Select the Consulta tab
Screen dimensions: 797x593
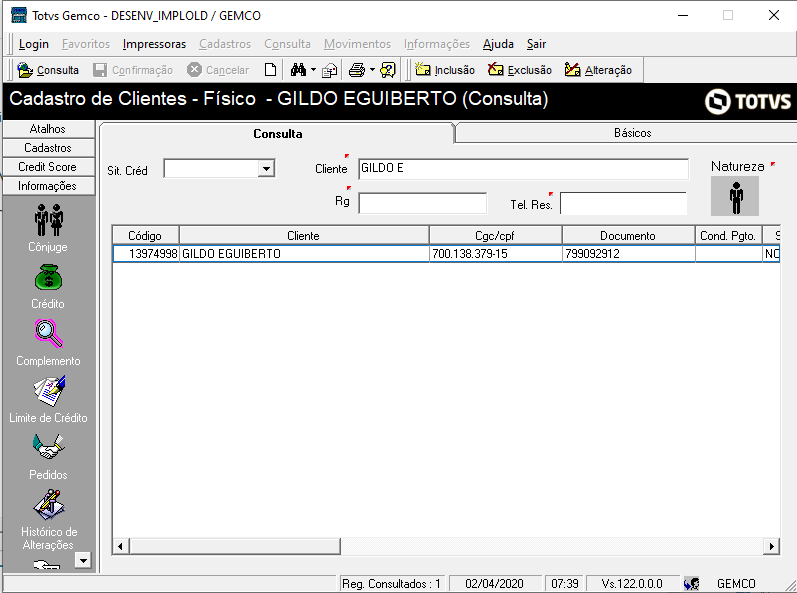[x=278, y=134]
